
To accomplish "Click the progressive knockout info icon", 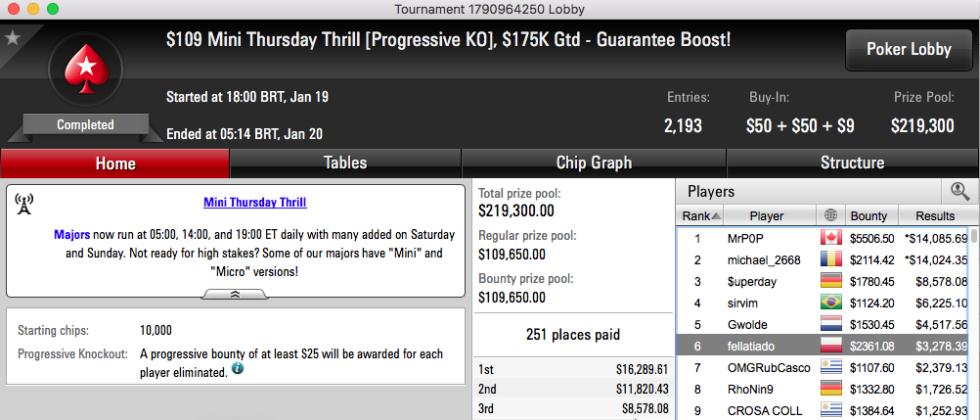I will click(x=238, y=369).
